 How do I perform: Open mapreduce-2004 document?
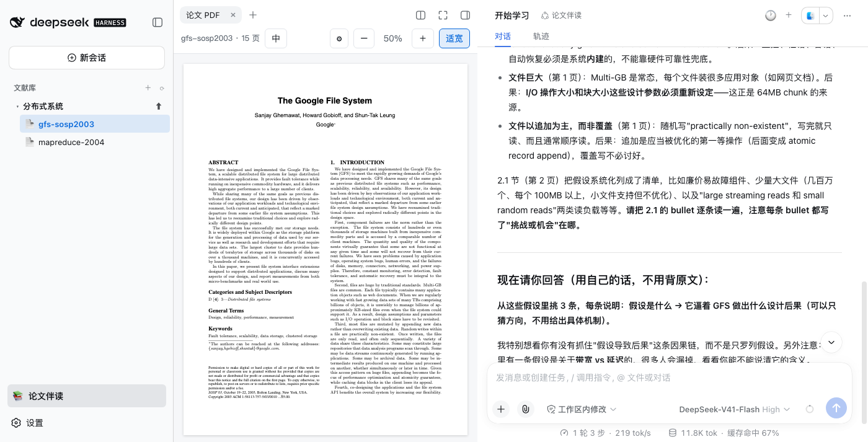[x=95, y=142]
